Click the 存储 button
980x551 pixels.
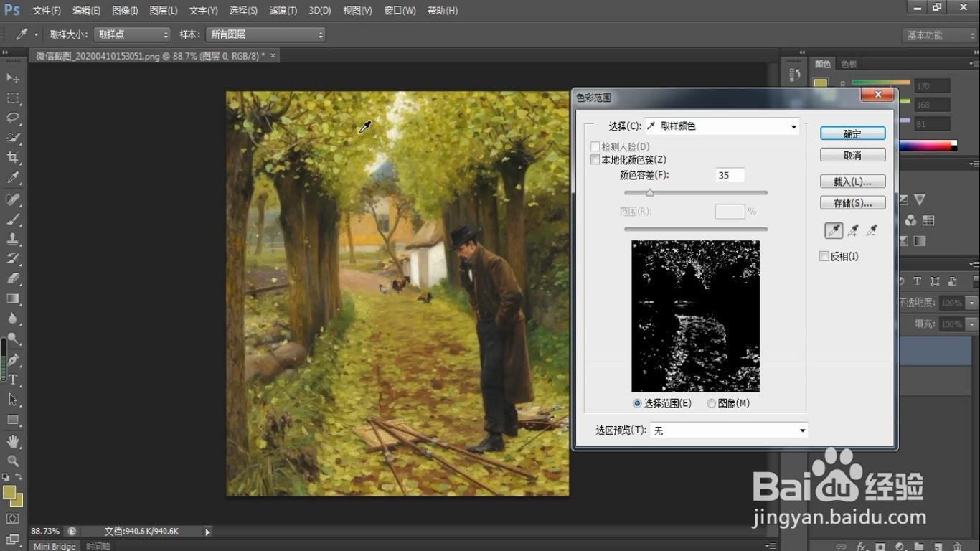click(853, 203)
